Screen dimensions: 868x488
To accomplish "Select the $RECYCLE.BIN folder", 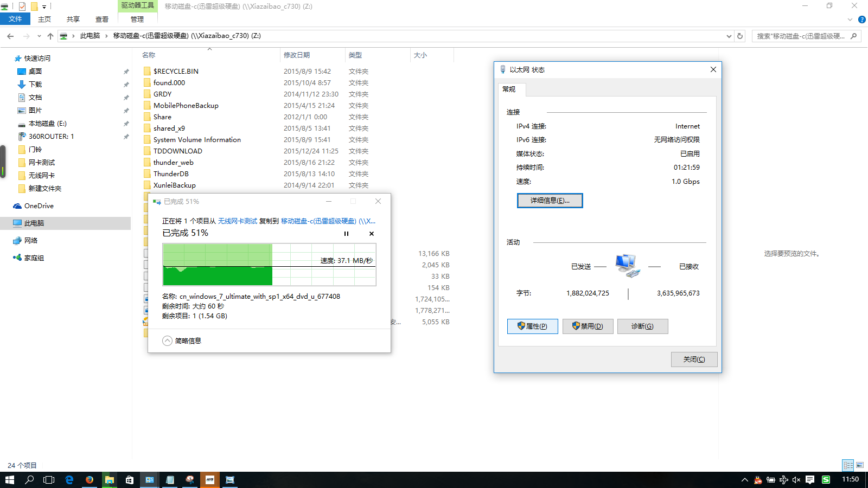I will tap(176, 71).
